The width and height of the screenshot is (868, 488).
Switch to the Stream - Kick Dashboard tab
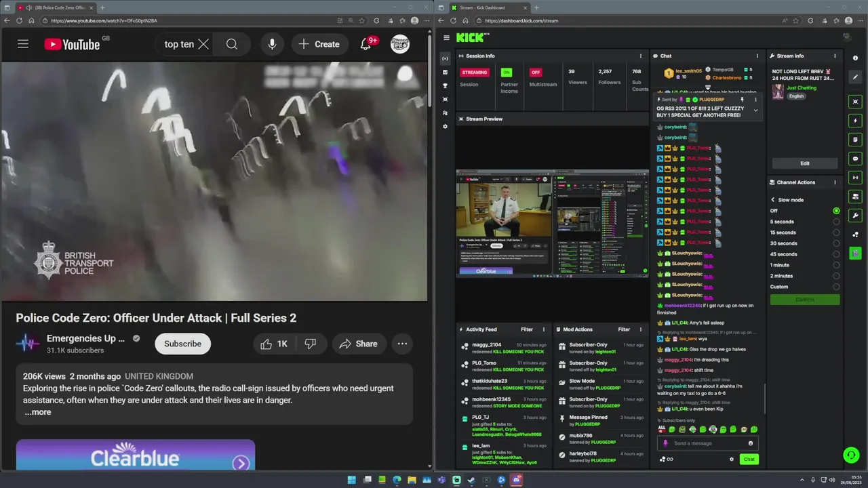pos(488,7)
